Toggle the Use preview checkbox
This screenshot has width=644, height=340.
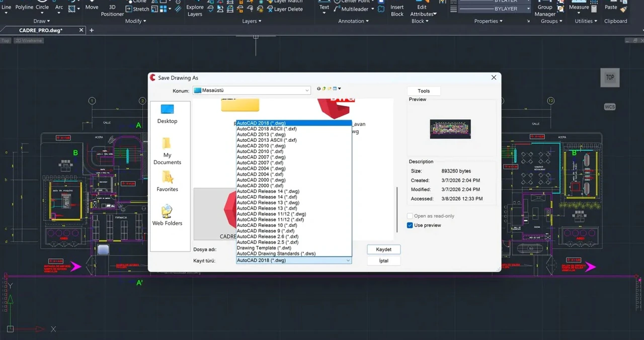[410, 225]
